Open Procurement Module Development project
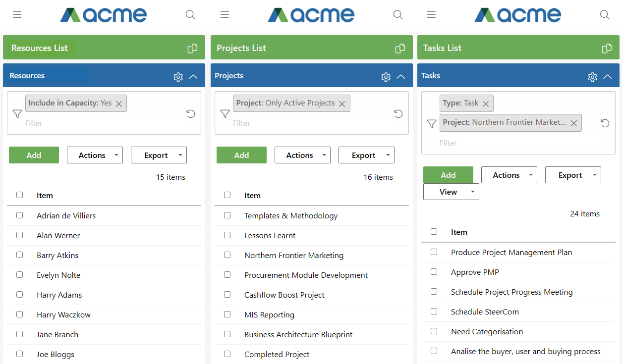 click(x=306, y=275)
